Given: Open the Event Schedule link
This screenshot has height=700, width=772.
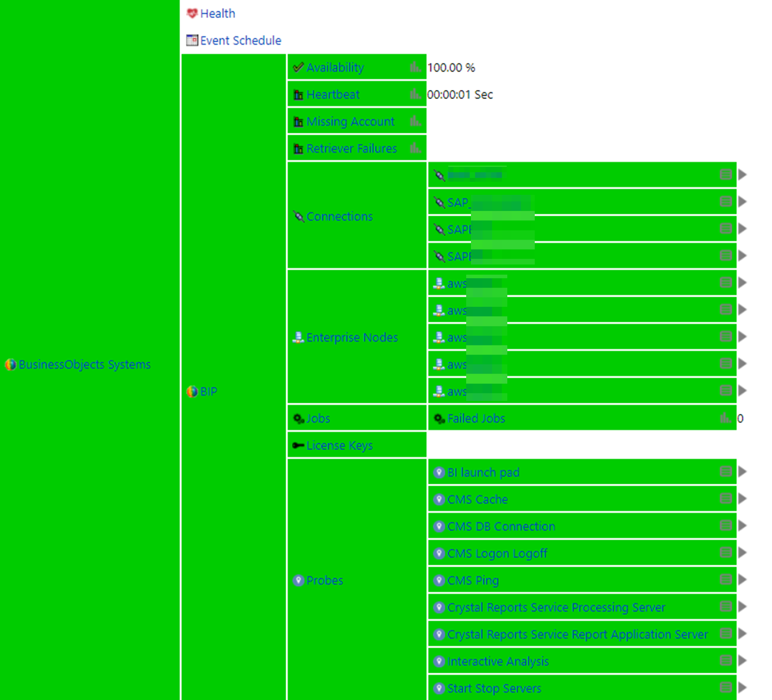Looking at the screenshot, I should click(240, 41).
